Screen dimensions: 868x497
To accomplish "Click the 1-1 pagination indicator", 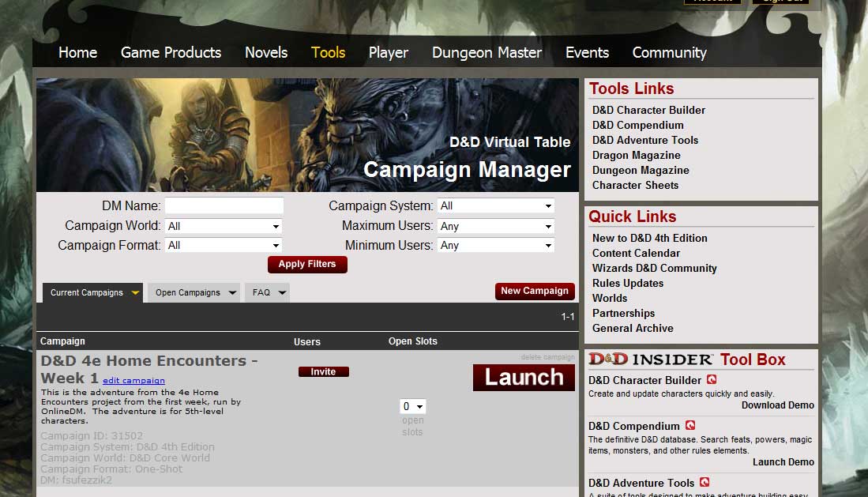I will [x=567, y=317].
